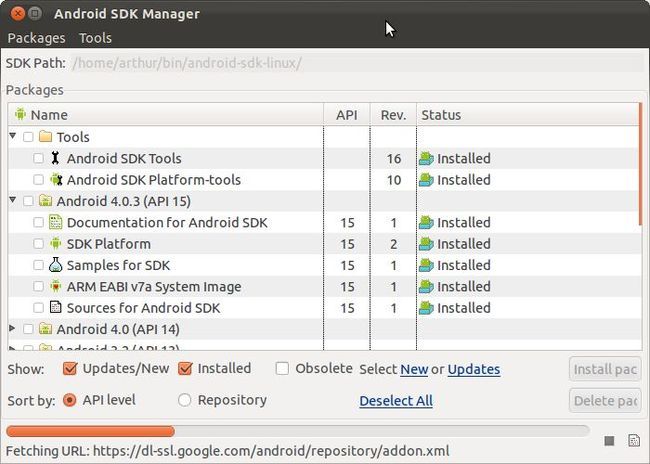Click the Android 4.0 (API 14) folder icon
650x464 pixels.
point(45,329)
